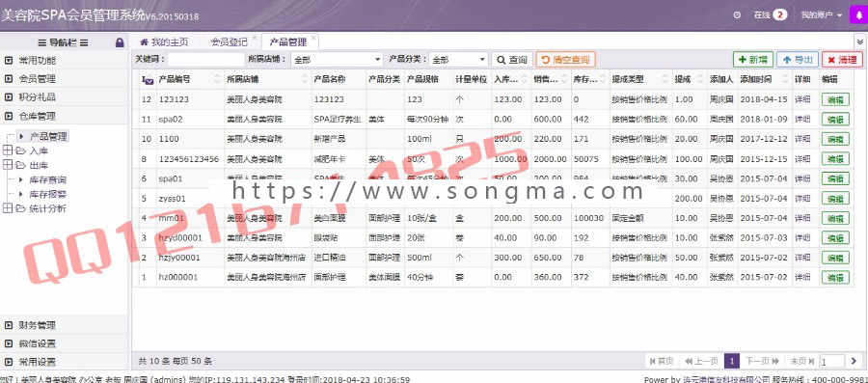Click 编辑 button for row 123456123456

(x=835, y=159)
